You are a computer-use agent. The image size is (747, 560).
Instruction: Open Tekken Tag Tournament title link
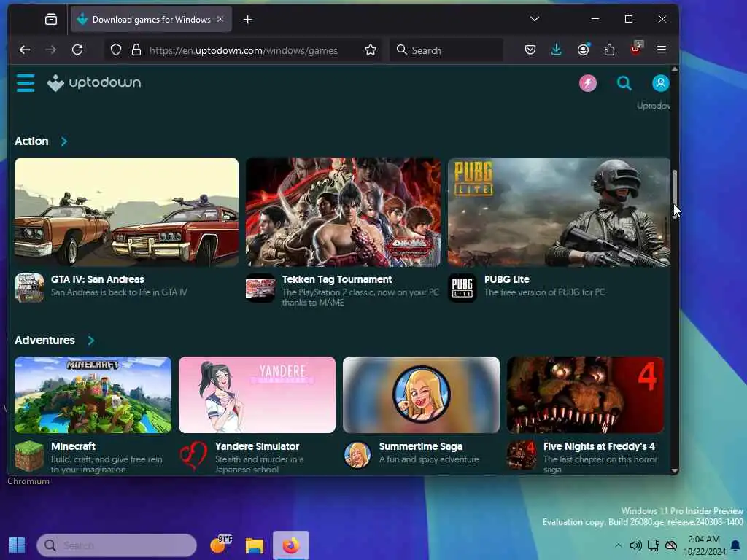coord(337,279)
